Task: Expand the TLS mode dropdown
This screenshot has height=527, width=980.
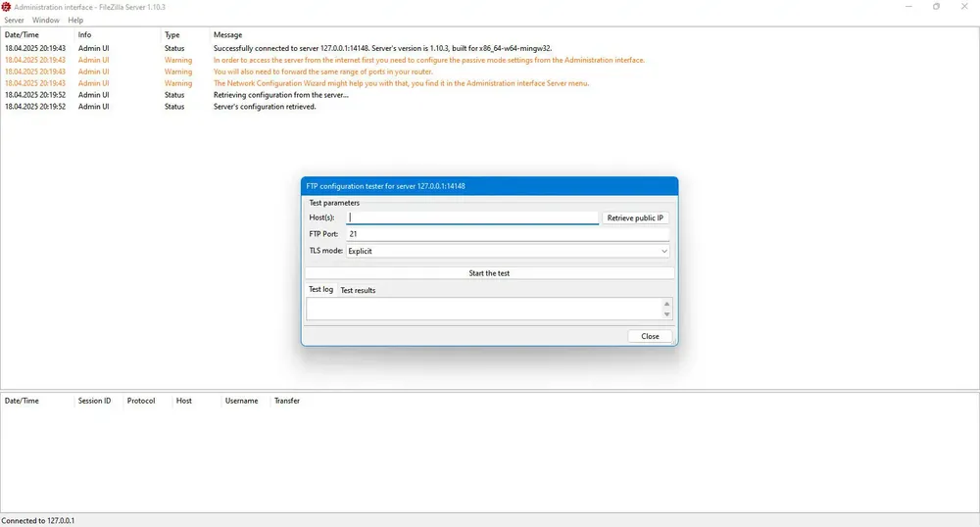Action: (508, 251)
